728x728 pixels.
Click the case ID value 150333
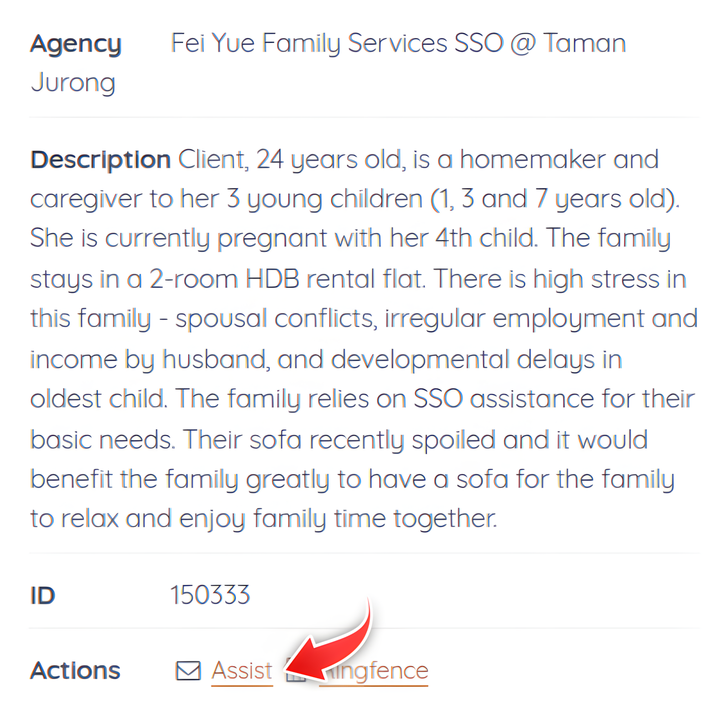tap(210, 593)
